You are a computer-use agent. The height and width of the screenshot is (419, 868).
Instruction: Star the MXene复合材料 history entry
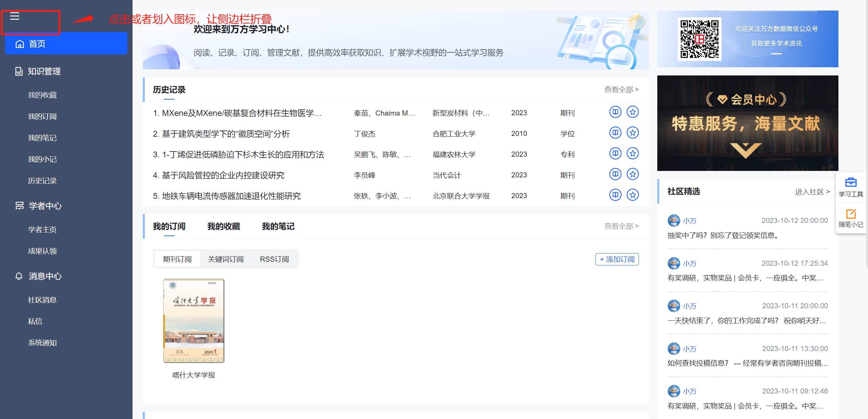tap(632, 112)
